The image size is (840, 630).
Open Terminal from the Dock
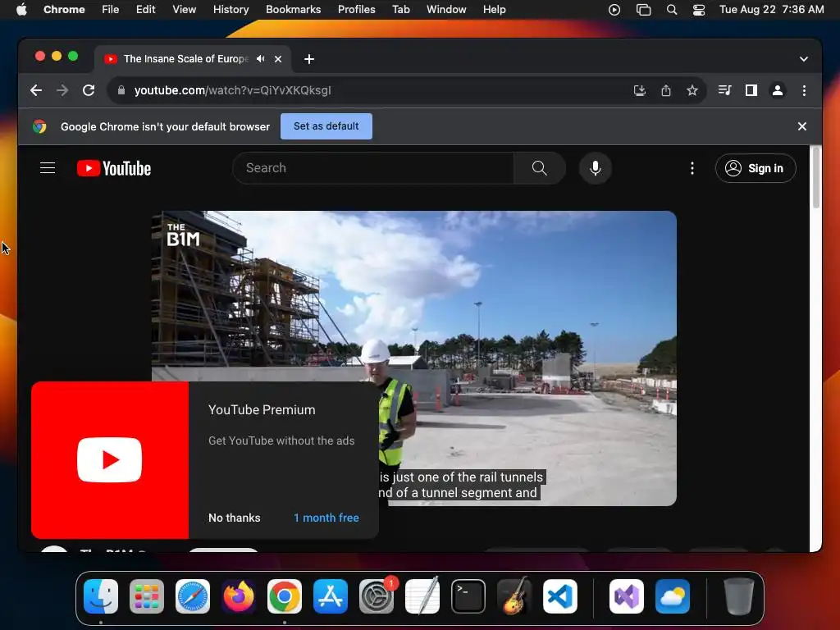[x=468, y=596]
